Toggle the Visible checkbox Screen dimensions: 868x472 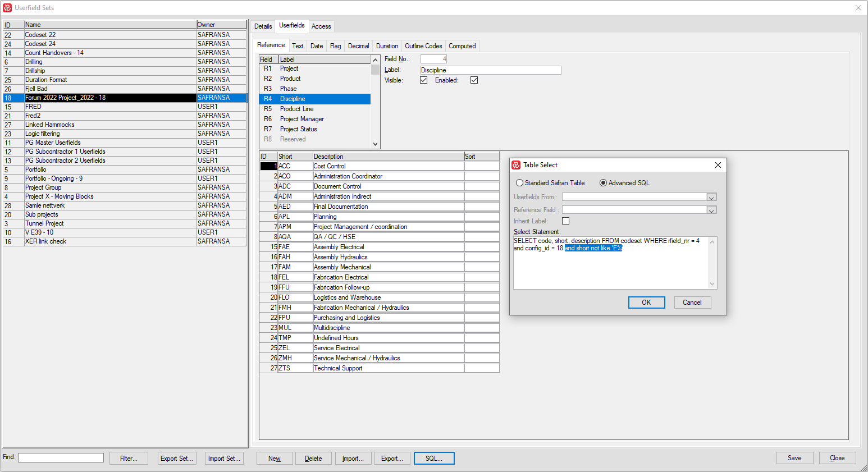(x=423, y=80)
